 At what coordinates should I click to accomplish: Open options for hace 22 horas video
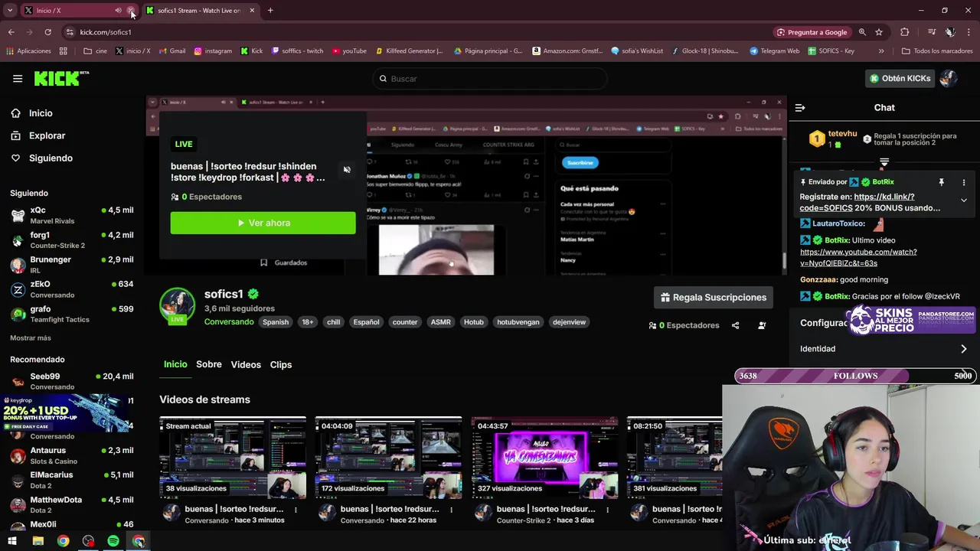pos(451,510)
